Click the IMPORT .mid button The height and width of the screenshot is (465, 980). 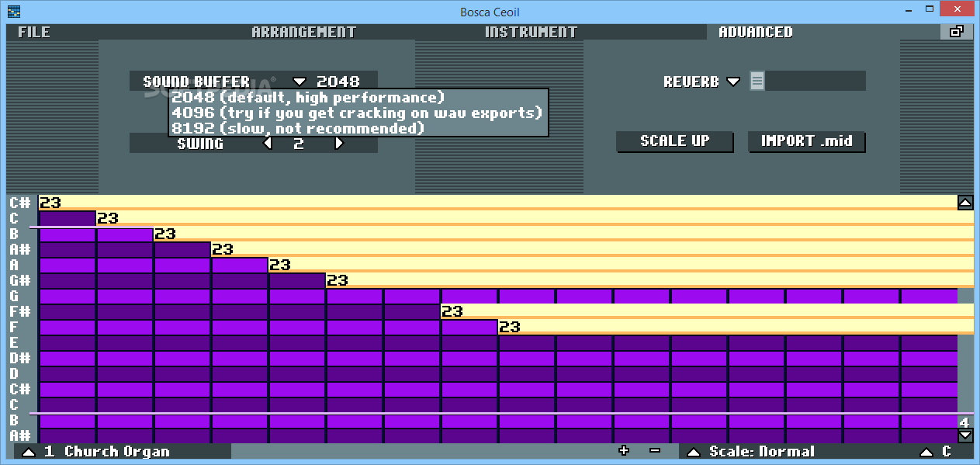tap(806, 141)
